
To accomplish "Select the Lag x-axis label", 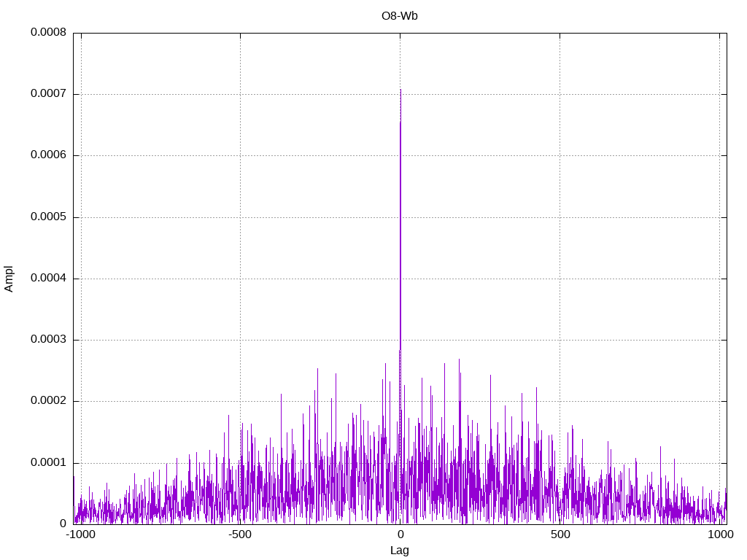I will [x=400, y=551].
